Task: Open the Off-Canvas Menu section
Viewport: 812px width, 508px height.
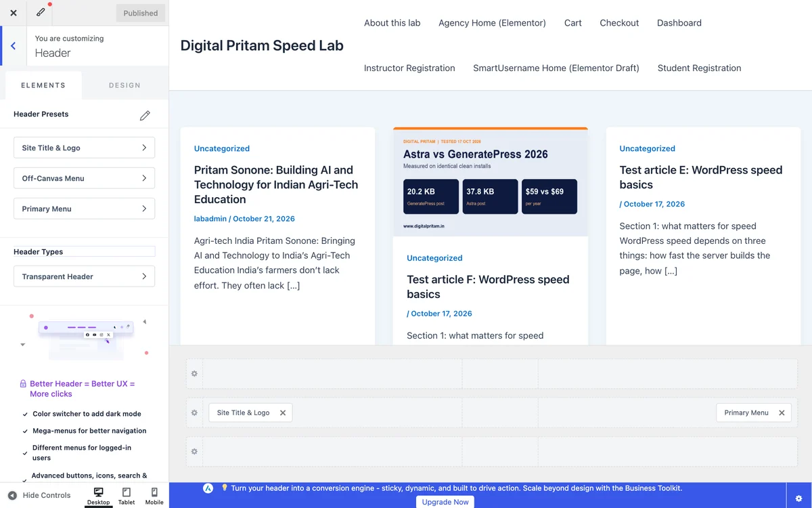Action: point(84,178)
